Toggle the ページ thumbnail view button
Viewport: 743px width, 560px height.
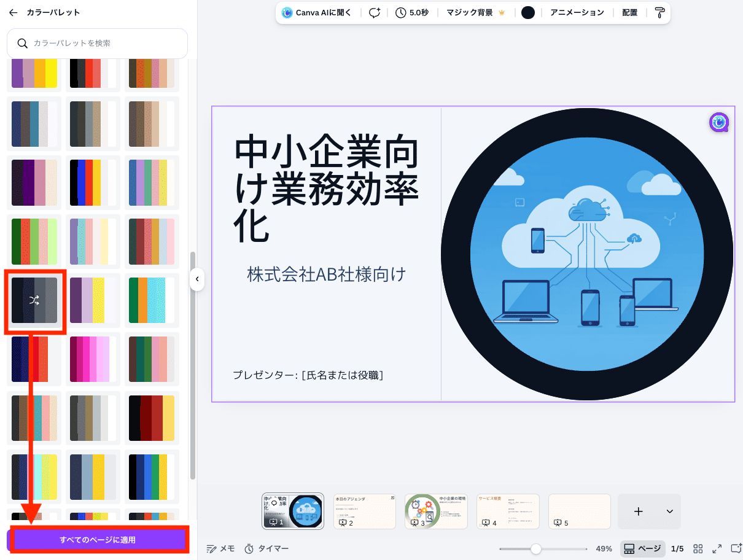tap(642, 548)
